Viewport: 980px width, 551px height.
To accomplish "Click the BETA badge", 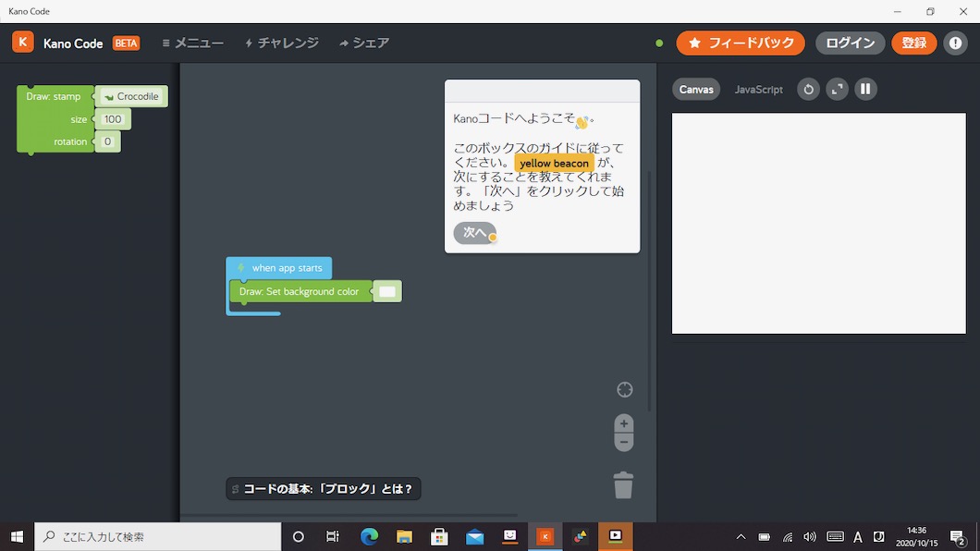I will (127, 43).
